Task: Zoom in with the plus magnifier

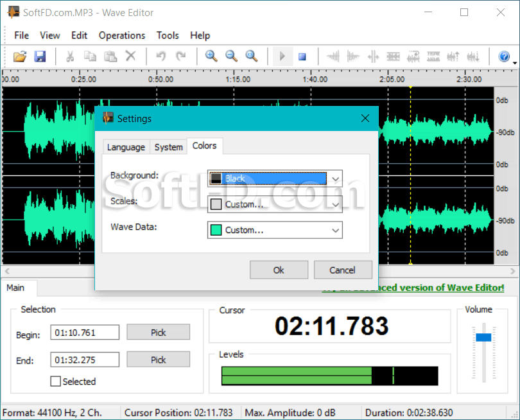Action: [211, 56]
